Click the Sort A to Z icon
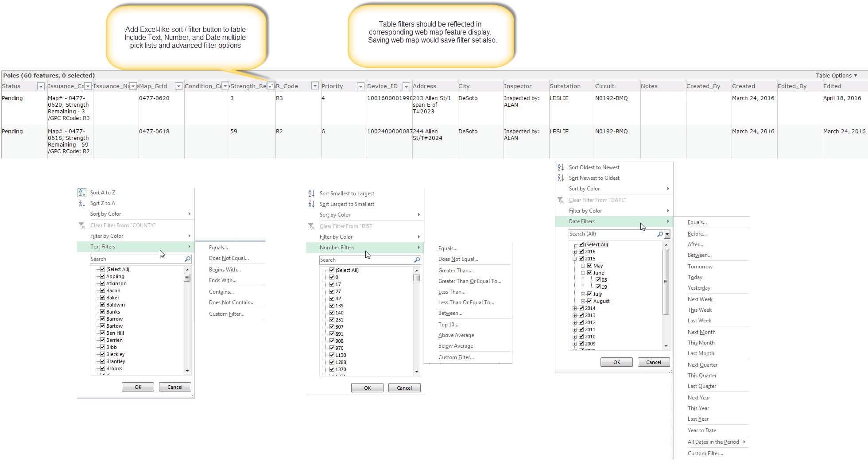 [x=82, y=193]
